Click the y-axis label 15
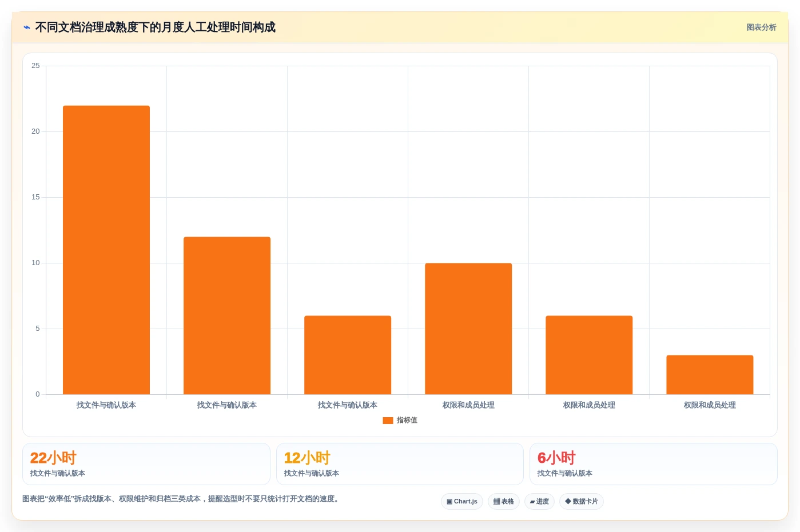The width and height of the screenshot is (800, 532). point(35,197)
